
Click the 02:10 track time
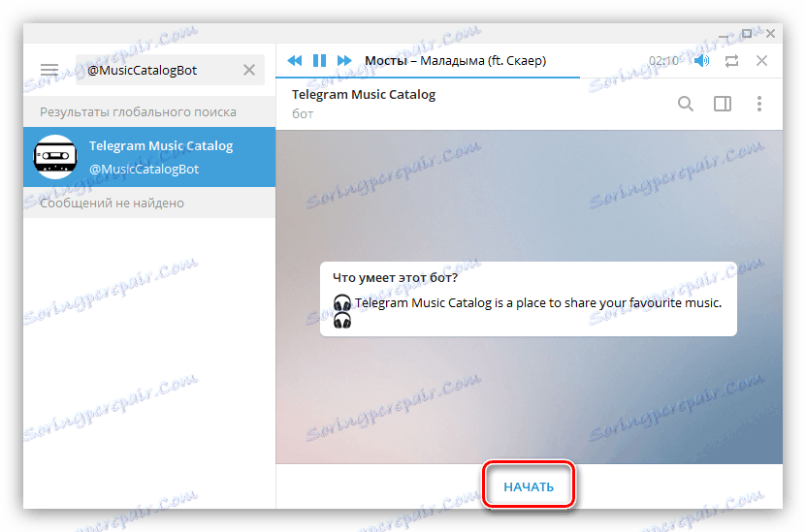click(663, 61)
